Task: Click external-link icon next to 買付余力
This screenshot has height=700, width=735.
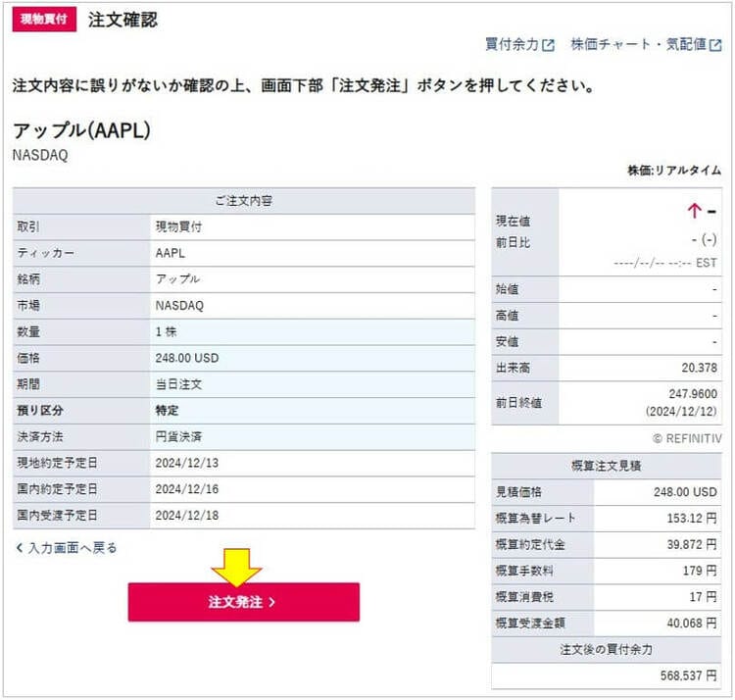Action: pyautogui.click(x=549, y=45)
